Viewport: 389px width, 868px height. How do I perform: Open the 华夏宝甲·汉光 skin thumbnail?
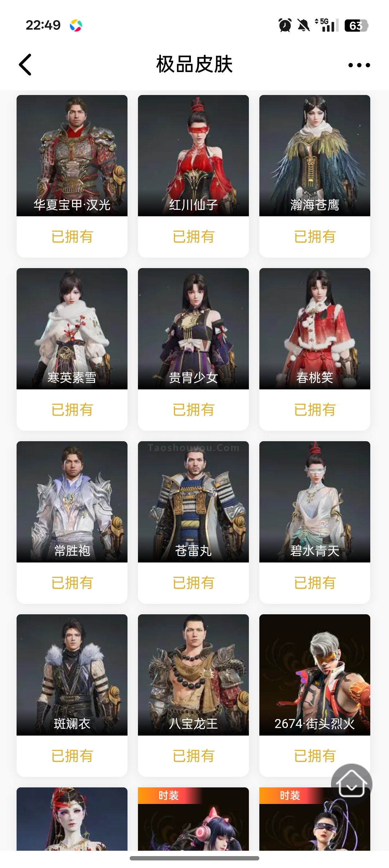(x=72, y=155)
